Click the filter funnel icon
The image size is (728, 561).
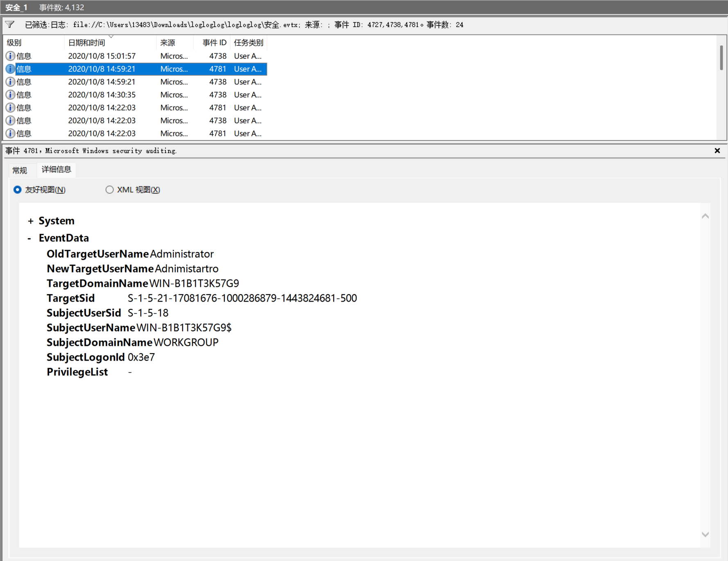pyautogui.click(x=10, y=25)
